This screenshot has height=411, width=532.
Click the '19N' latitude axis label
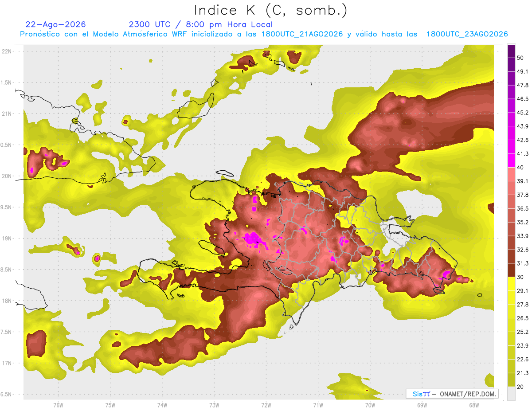tap(7, 238)
